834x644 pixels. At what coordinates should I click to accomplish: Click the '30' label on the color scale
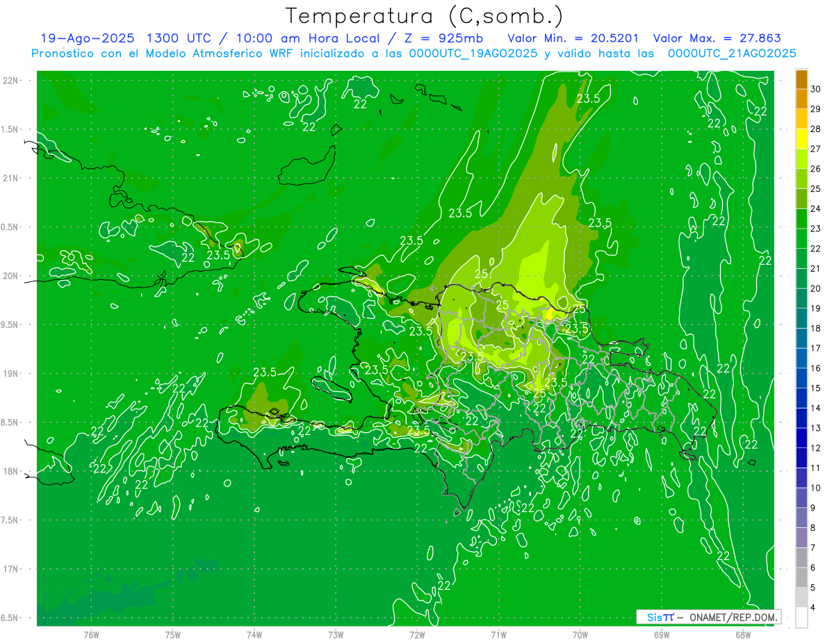click(816, 89)
